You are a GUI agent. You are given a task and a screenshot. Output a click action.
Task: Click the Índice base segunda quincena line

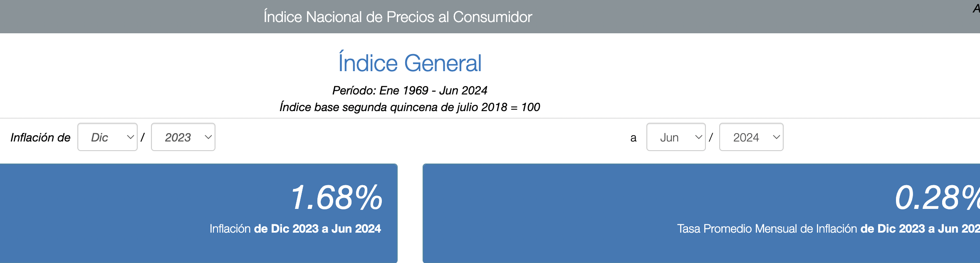(x=410, y=107)
